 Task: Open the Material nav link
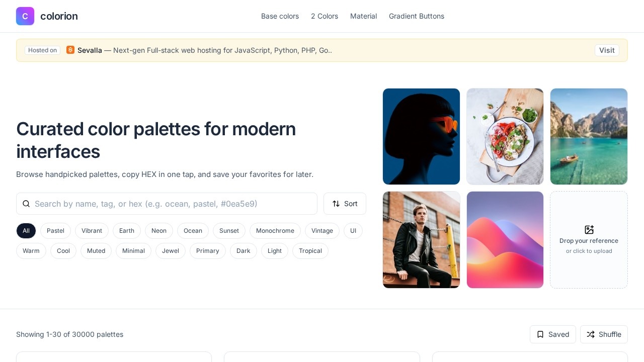(x=363, y=16)
